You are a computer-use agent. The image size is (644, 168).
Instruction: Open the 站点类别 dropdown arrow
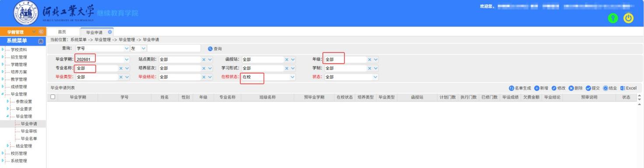pyautogui.click(x=210, y=59)
